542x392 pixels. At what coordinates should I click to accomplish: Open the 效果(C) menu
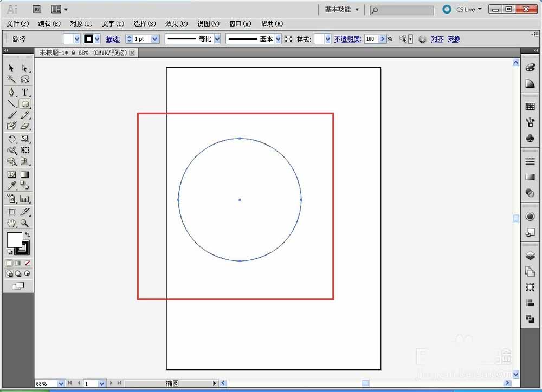pos(176,24)
